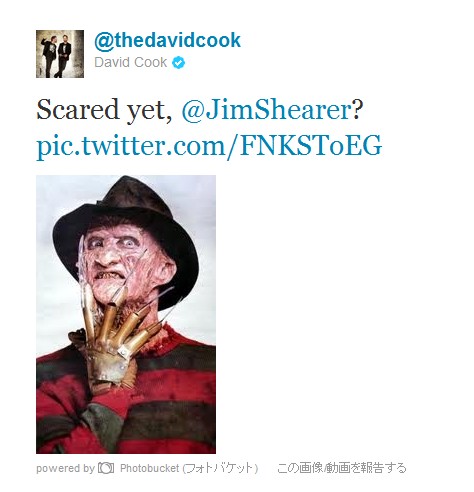The width and height of the screenshot is (474, 492).
Task: Click the blue verified badge beside David Cook
Action: (178, 63)
